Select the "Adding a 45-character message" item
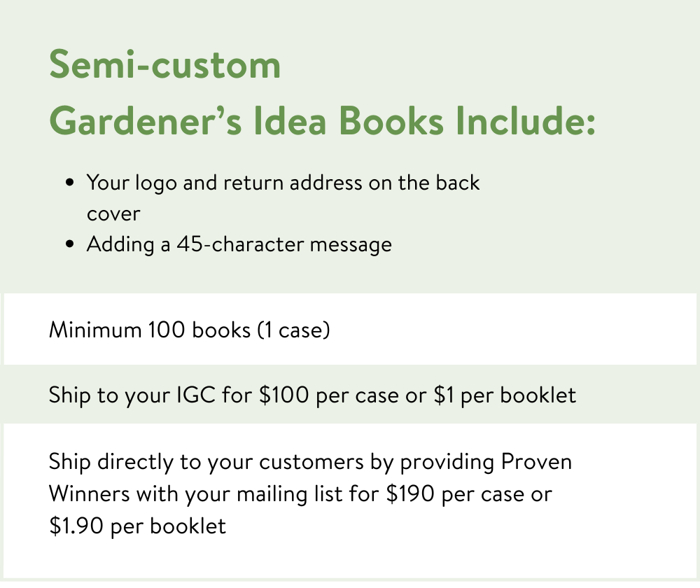700x588 pixels. [x=239, y=244]
